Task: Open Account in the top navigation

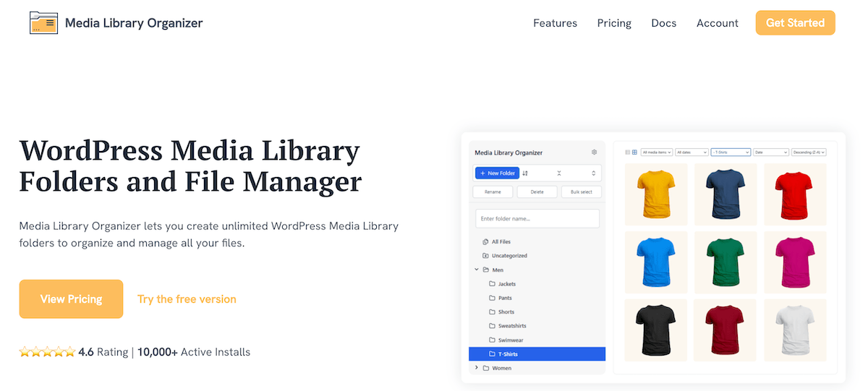Action: click(718, 23)
